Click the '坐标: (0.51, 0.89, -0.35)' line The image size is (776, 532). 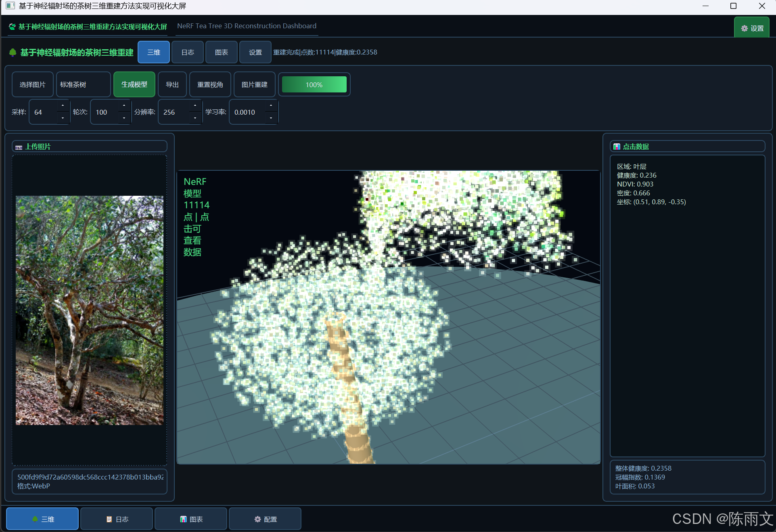[651, 202]
